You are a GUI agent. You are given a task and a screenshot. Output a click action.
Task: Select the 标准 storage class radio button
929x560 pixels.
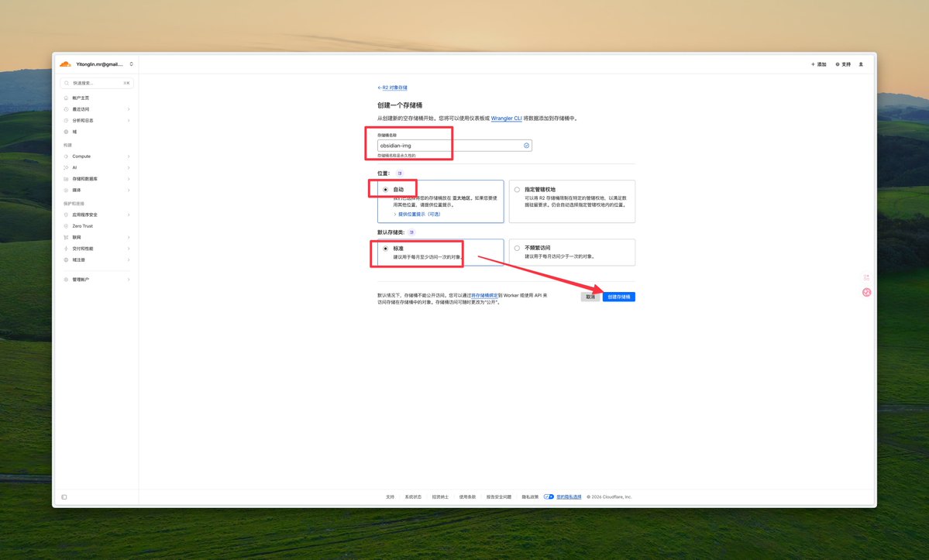coord(386,249)
